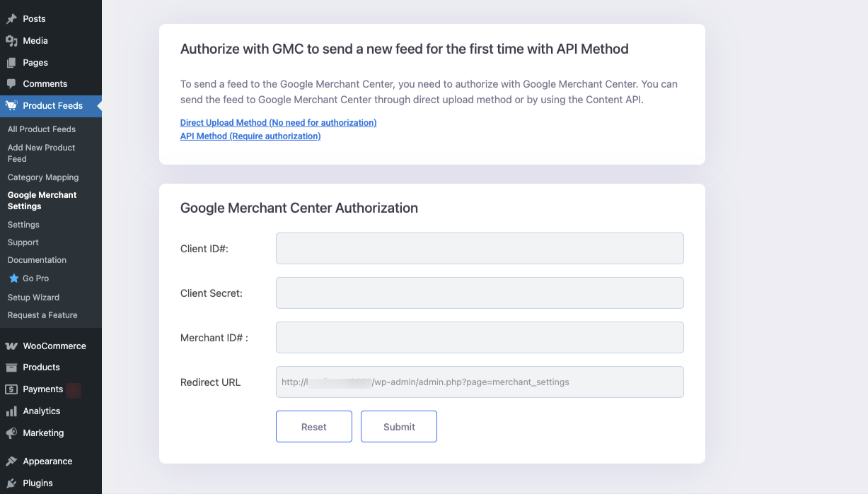Open Direct Upload Method link

(x=278, y=123)
